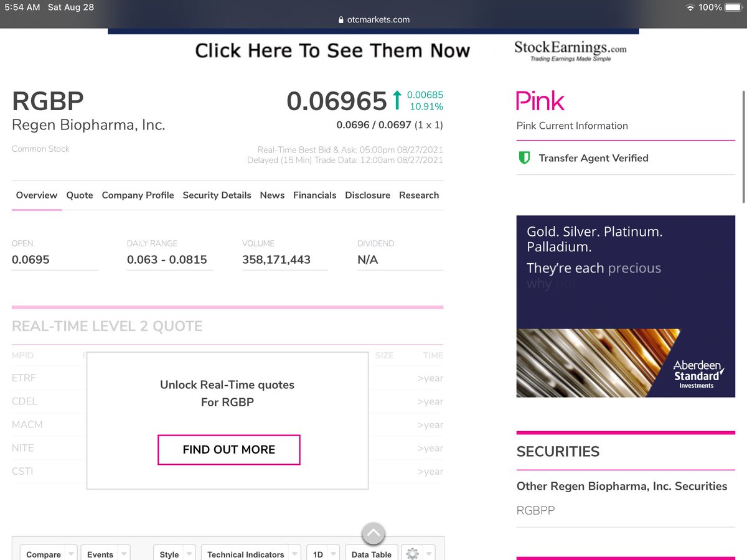Click the open value 0.0695

pos(31,259)
